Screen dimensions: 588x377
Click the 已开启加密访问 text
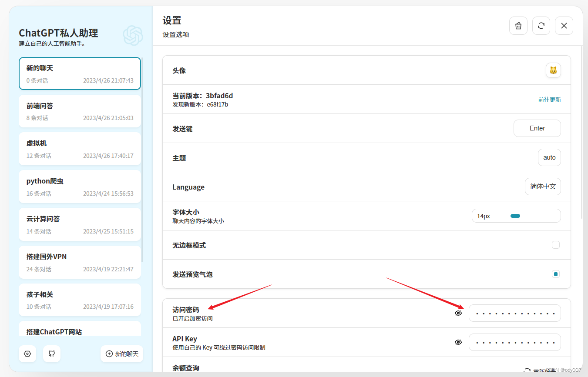pyautogui.click(x=192, y=318)
